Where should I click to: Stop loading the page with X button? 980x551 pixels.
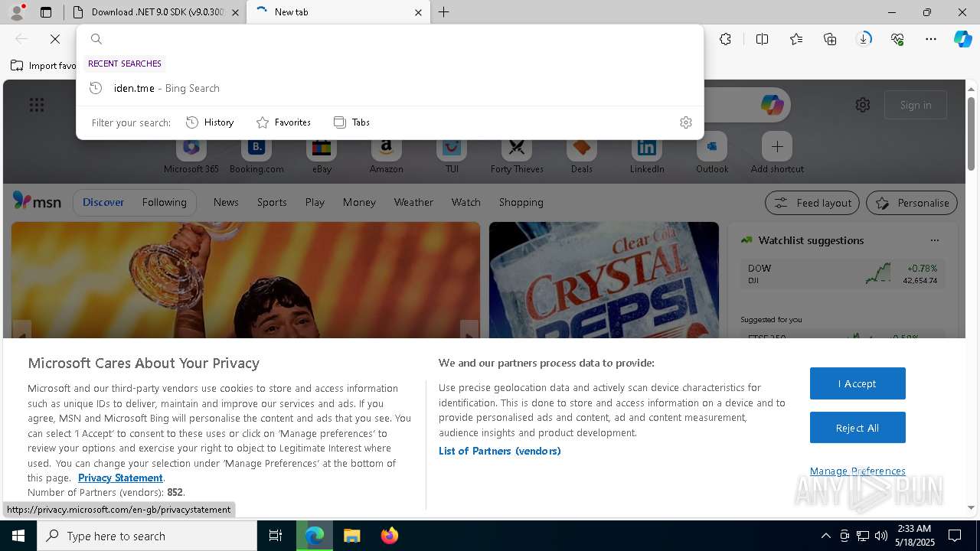(x=55, y=39)
